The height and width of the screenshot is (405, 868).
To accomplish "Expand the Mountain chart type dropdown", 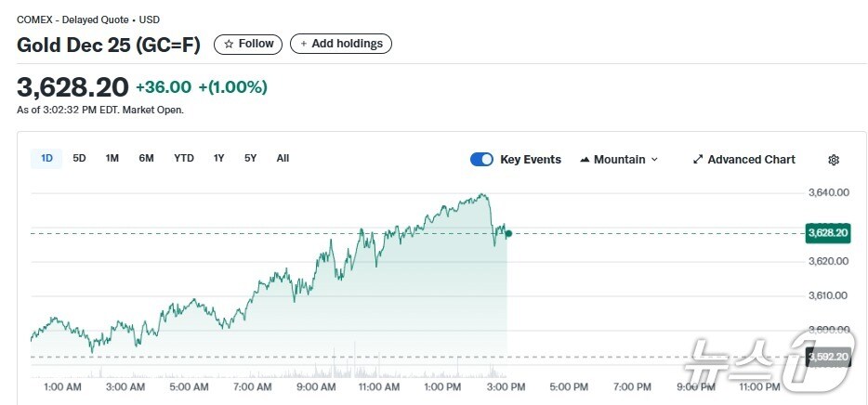I will click(x=654, y=160).
